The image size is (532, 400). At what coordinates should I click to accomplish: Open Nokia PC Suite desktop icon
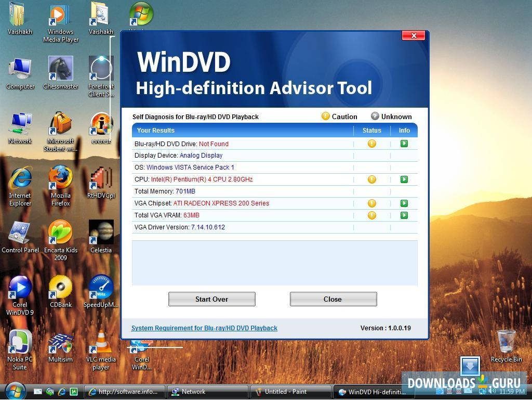(x=20, y=350)
